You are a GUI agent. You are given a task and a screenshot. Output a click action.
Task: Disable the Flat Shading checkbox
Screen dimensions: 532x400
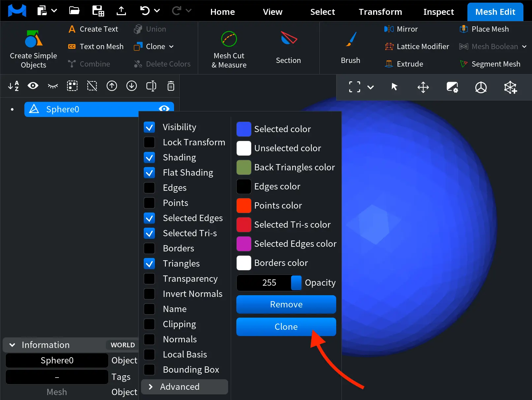point(150,173)
